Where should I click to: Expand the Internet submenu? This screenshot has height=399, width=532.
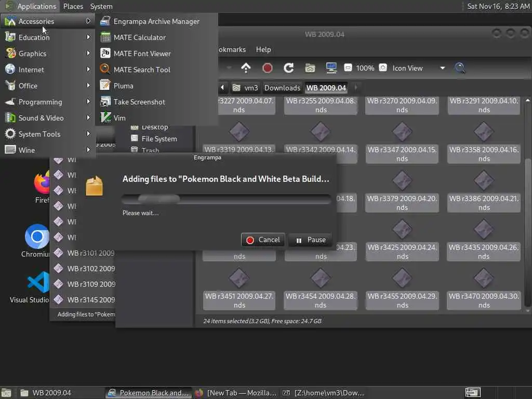(48, 70)
